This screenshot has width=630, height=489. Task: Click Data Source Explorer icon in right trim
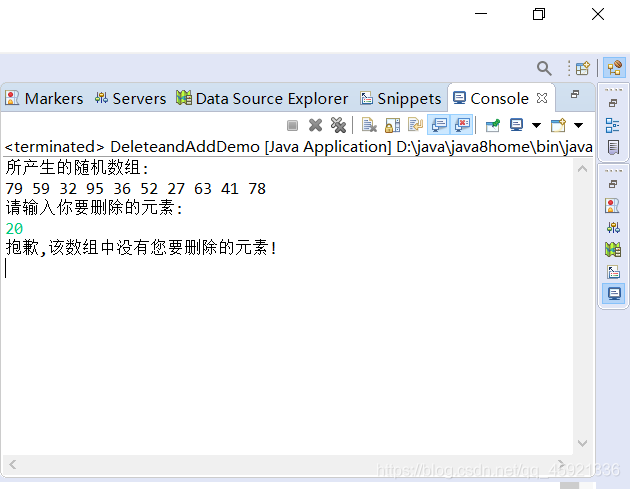[x=613, y=250]
